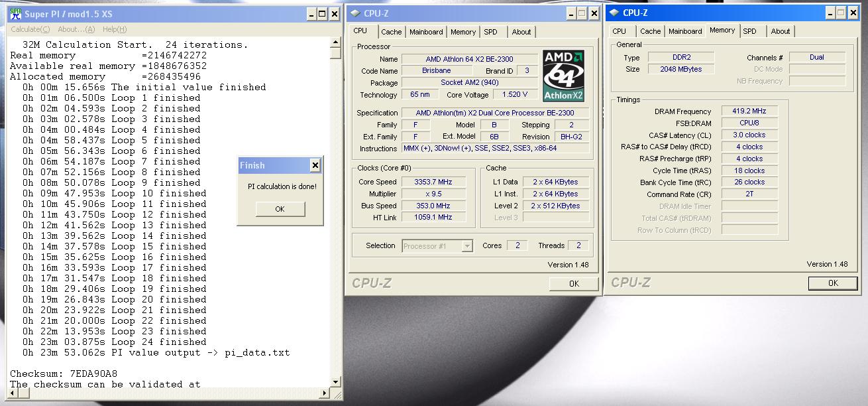Click the Checksum: 7EDA90A8 line
The height and width of the screenshot is (406, 868).
[x=64, y=373]
